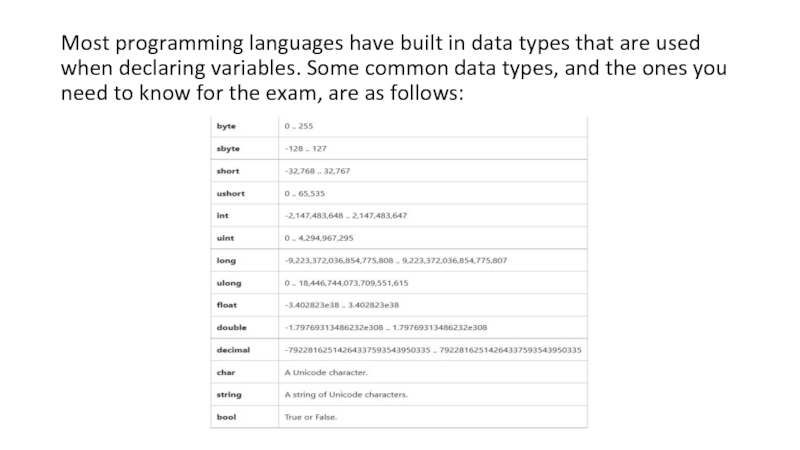Click the 'int' data type label
The width and height of the screenshot is (800, 450).
(221, 215)
